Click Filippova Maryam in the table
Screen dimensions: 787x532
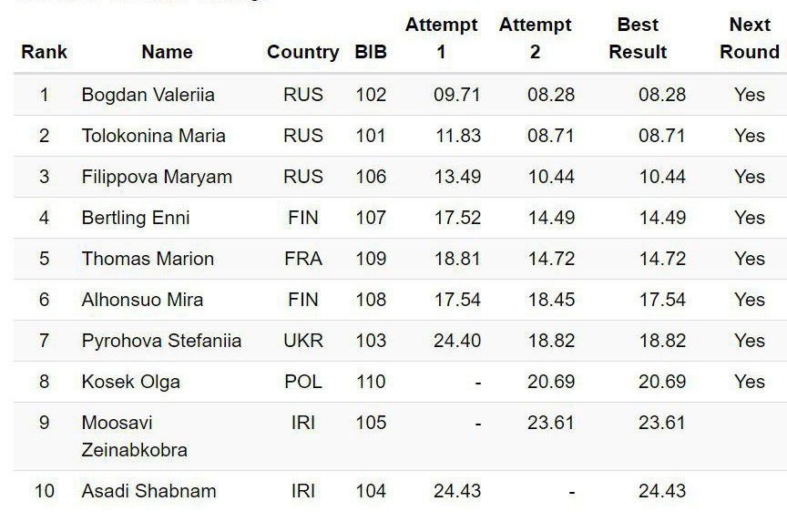click(157, 177)
